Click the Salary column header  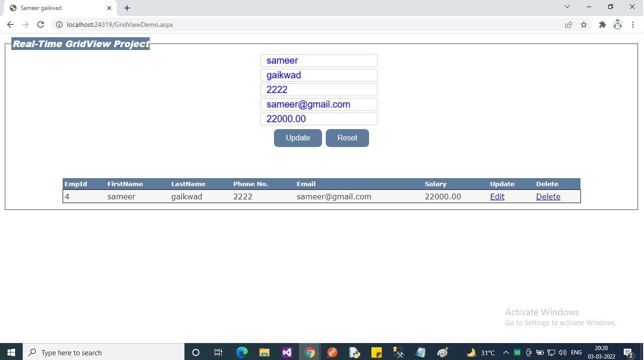435,184
